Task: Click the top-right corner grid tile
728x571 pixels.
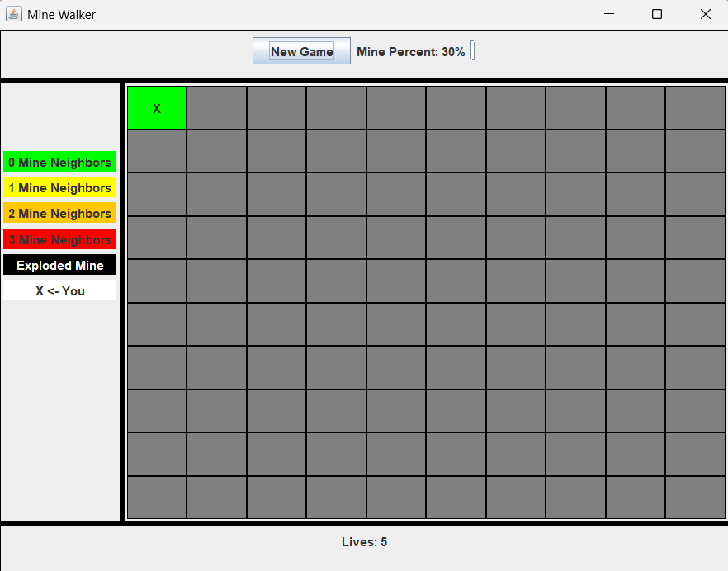Action: (x=695, y=108)
